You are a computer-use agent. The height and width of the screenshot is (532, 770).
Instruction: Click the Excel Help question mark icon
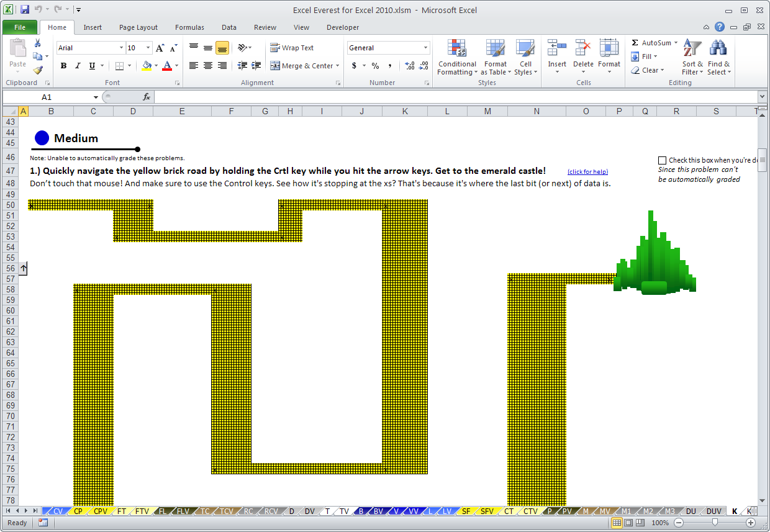pos(719,27)
